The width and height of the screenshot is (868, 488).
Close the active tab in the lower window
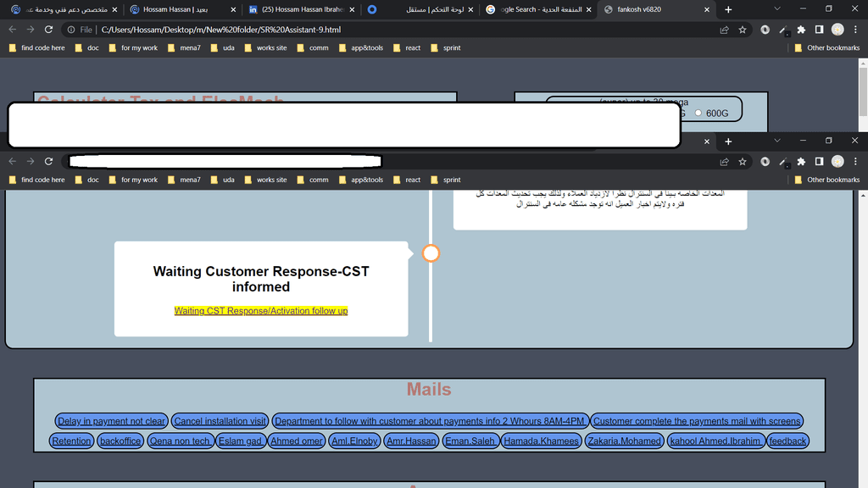coord(706,141)
